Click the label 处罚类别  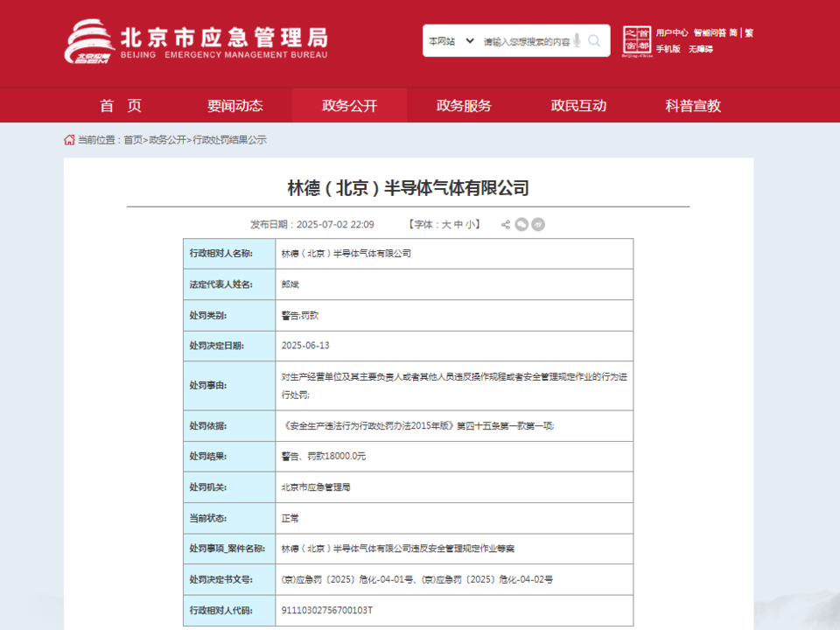[208, 316]
